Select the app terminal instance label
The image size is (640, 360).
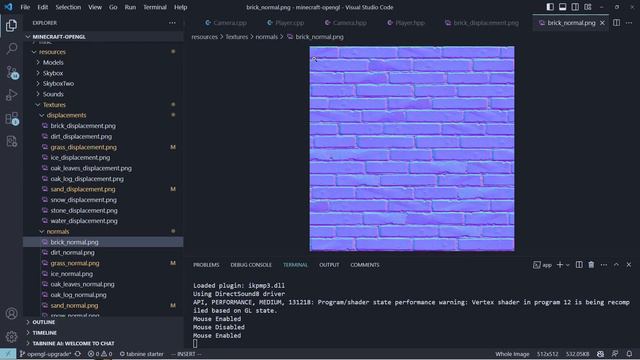click(x=542, y=265)
